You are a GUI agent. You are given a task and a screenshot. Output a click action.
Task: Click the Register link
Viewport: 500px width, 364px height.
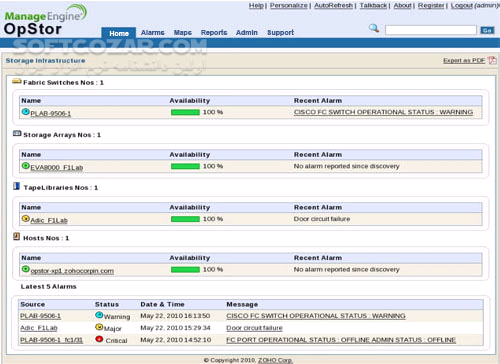coord(431,6)
